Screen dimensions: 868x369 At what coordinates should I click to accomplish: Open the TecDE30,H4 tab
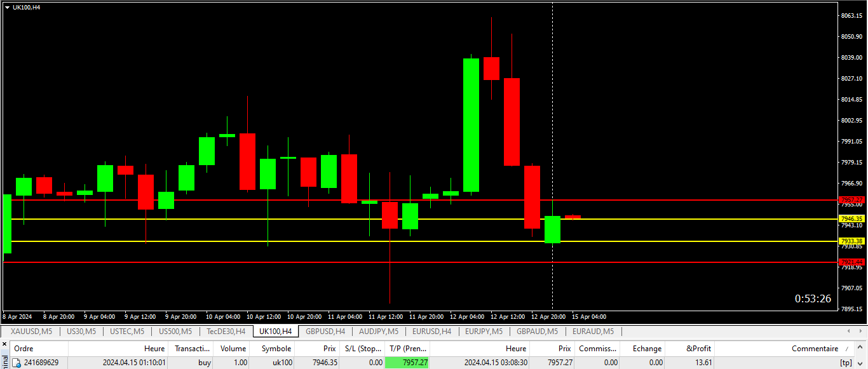[226, 332]
